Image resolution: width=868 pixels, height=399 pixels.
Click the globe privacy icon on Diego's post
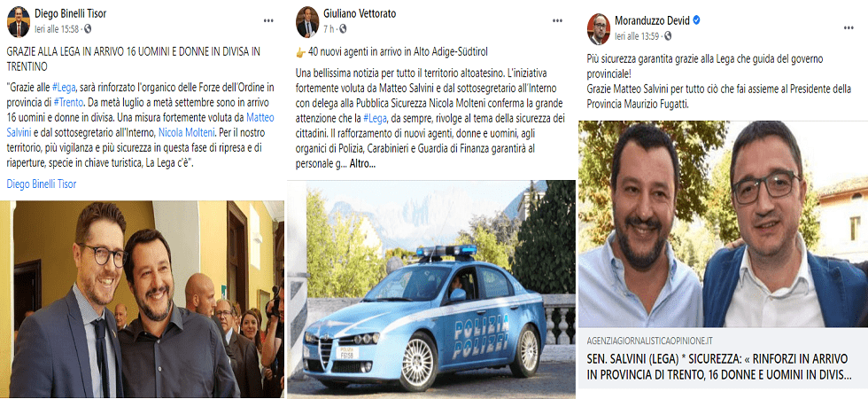(88, 28)
